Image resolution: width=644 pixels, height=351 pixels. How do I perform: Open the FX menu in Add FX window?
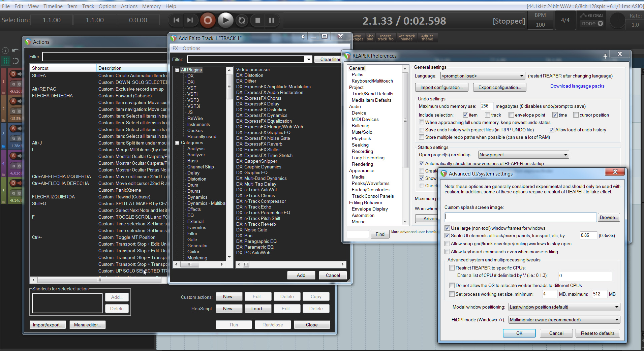[175, 49]
